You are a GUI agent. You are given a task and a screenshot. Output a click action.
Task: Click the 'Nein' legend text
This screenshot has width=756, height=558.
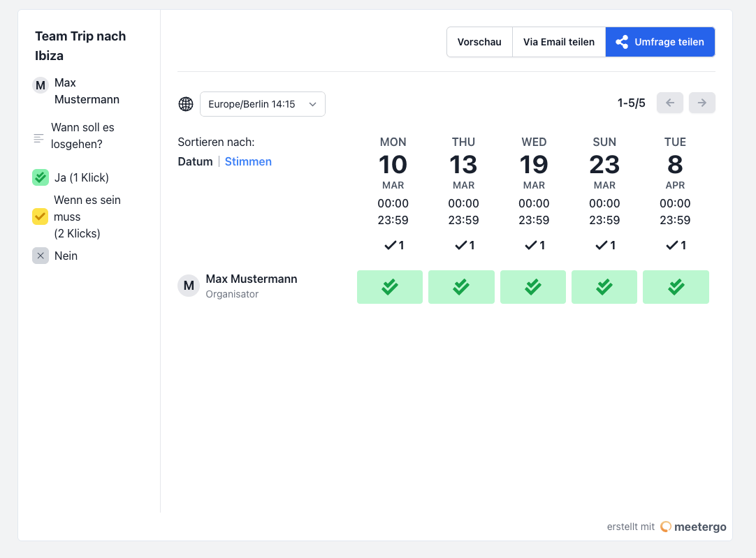pyautogui.click(x=66, y=256)
